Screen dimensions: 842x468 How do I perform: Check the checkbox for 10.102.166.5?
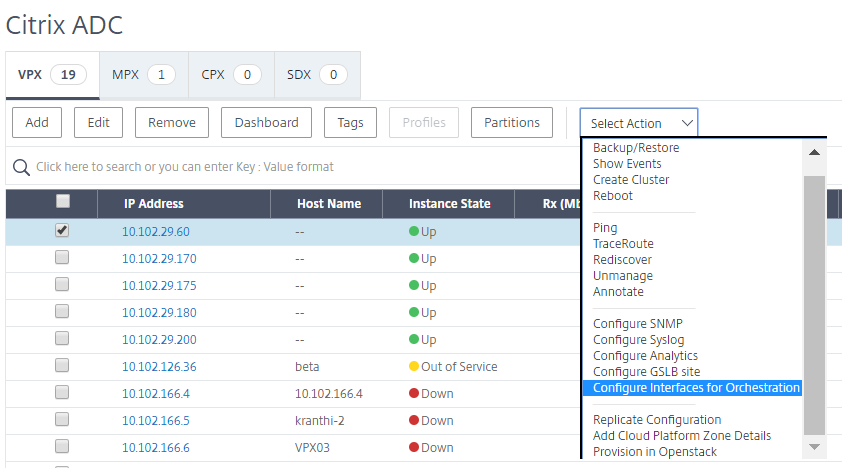pos(62,419)
